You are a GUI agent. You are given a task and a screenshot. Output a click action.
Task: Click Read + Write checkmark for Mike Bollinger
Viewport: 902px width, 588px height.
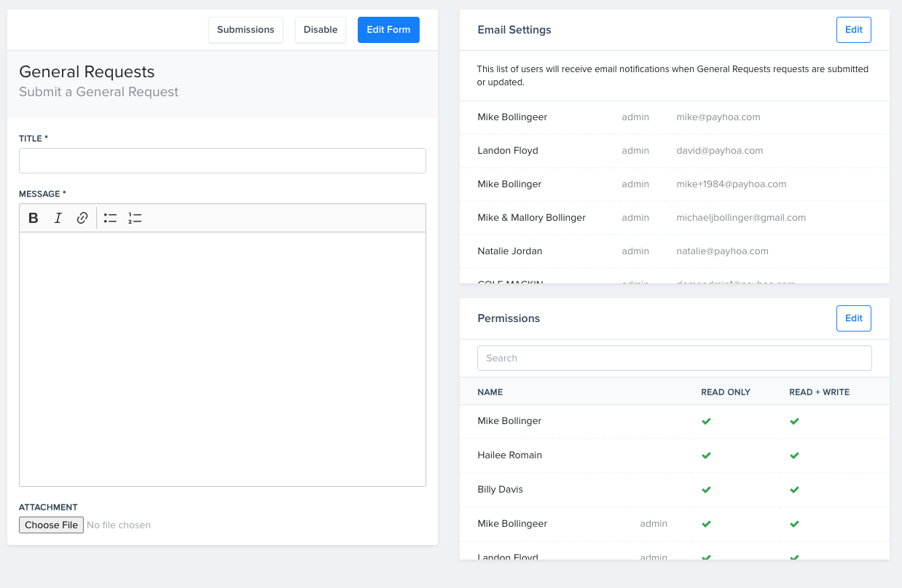794,421
